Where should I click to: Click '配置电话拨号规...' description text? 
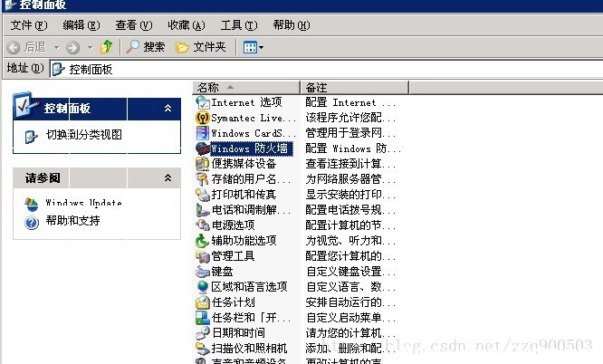pos(350,210)
